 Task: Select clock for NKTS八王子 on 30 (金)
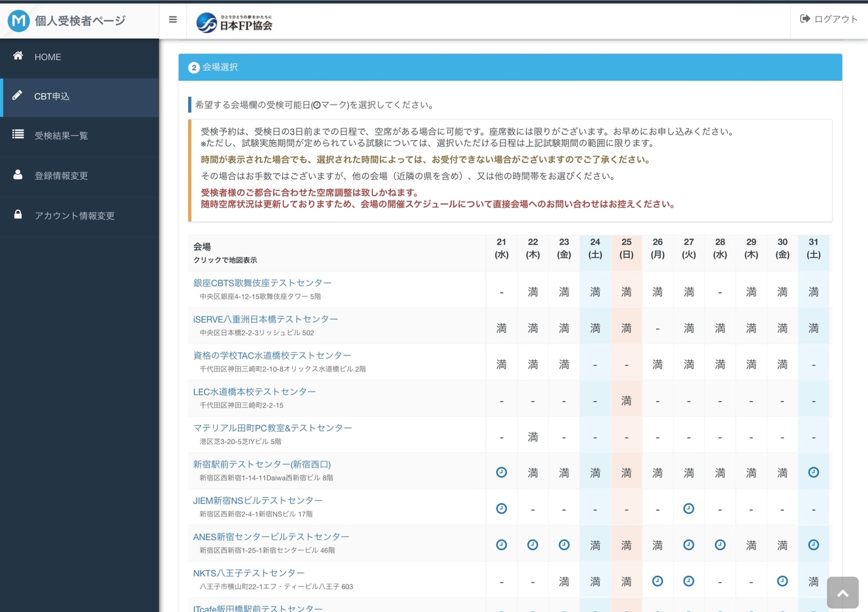(x=783, y=581)
